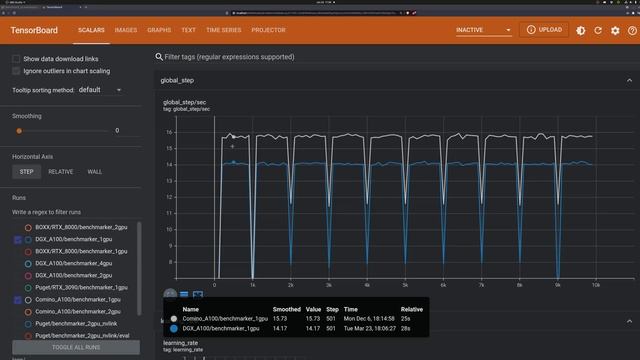Click the info icon on the Upload button
The height and width of the screenshot is (360, 640).
point(531,30)
